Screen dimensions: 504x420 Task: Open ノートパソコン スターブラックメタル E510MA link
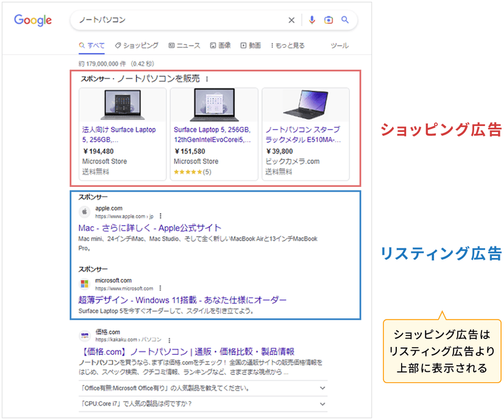coord(303,135)
